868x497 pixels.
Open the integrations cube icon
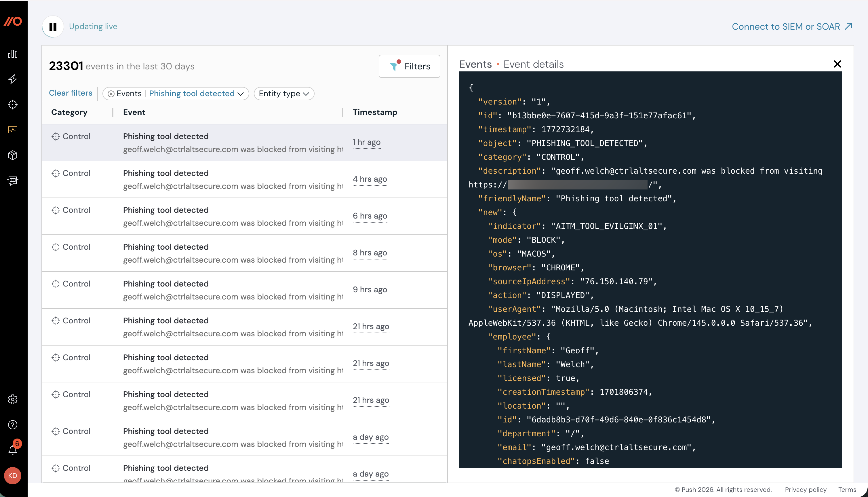13,155
